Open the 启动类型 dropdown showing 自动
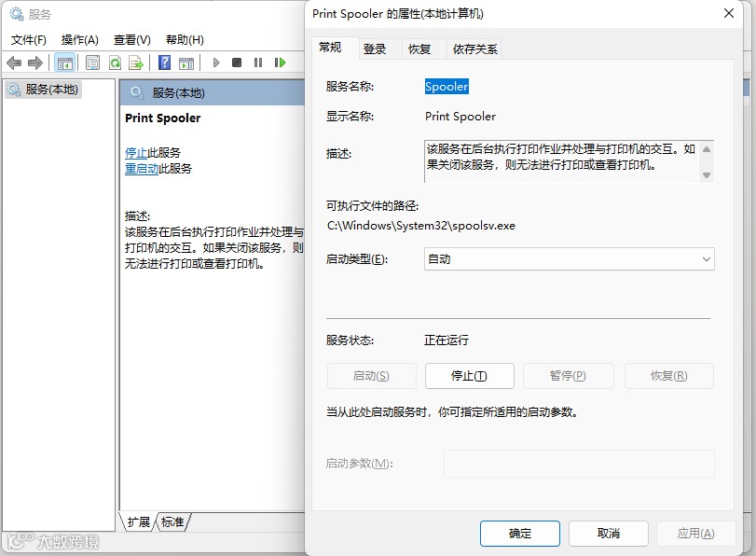Viewport: 756px width, 556px height. (569, 259)
